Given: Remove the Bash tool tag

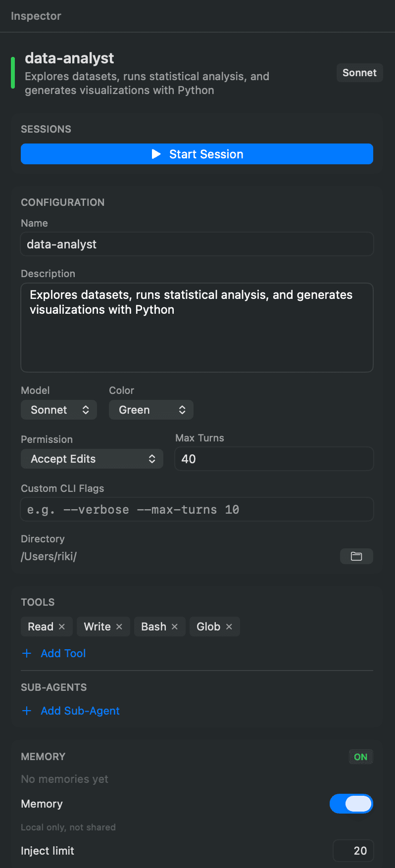Looking at the screenshot, I should pyautogui.click(x=175, y=627).
